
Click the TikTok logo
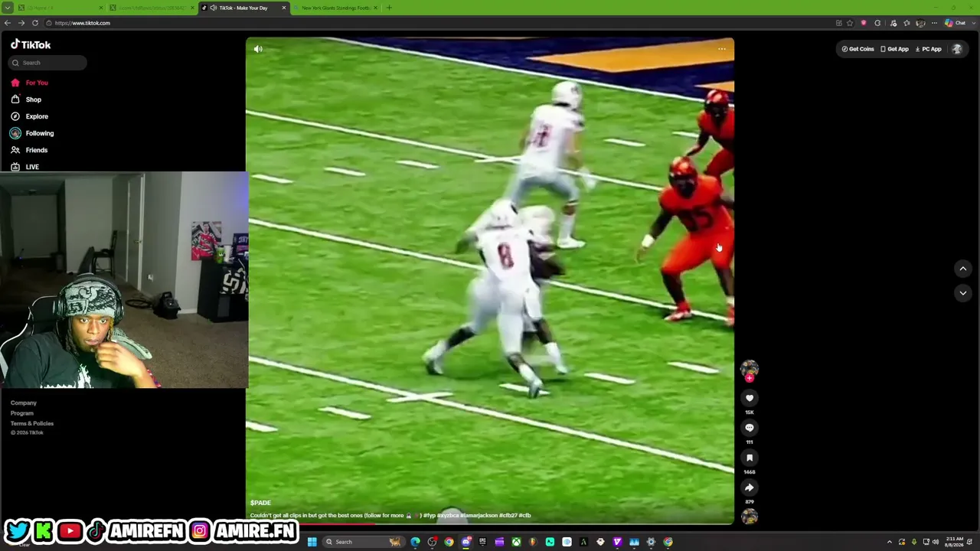point(31,44)
